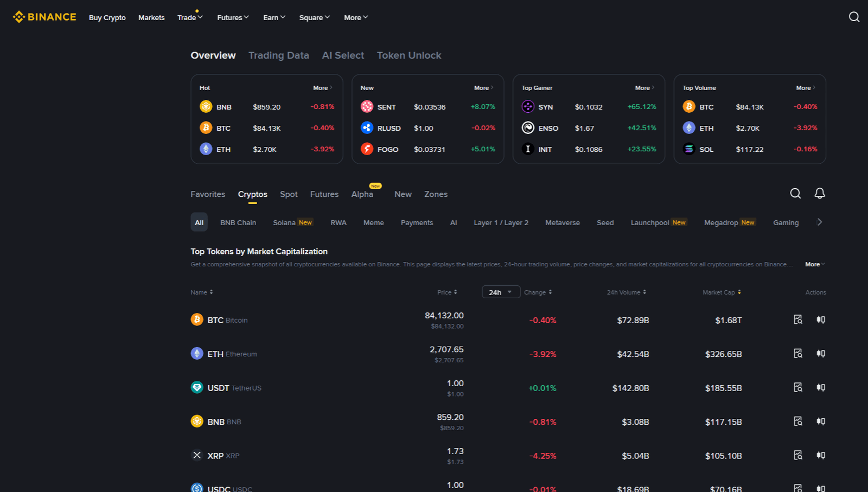The height and width of the screenshot is (492, 868).
Task: Toggle sorting by 24h Volume
Action: (x=644, y=292)
